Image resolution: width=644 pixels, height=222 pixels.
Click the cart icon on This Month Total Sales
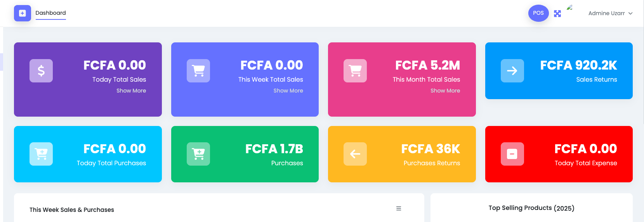(x=355, y=71)
